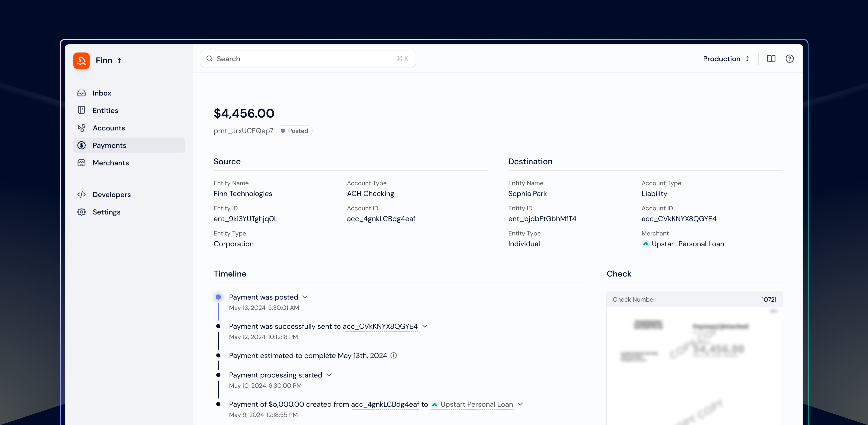Click May 13, 2024 5:30:01 AM timestamp

[x=264, y=308]
